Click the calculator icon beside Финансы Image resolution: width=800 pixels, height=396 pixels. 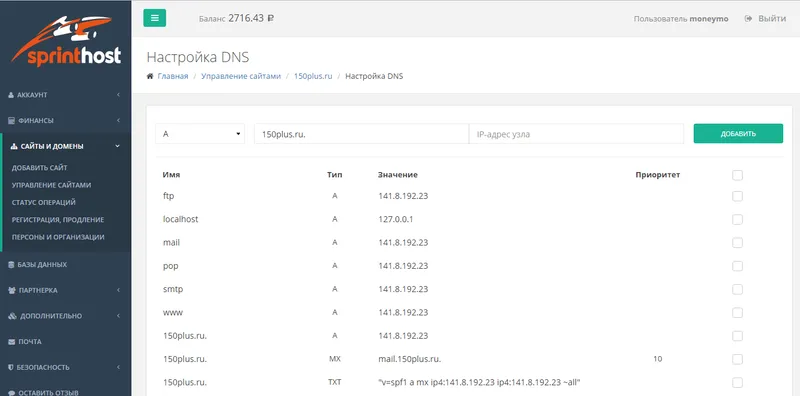coord(11,120)
